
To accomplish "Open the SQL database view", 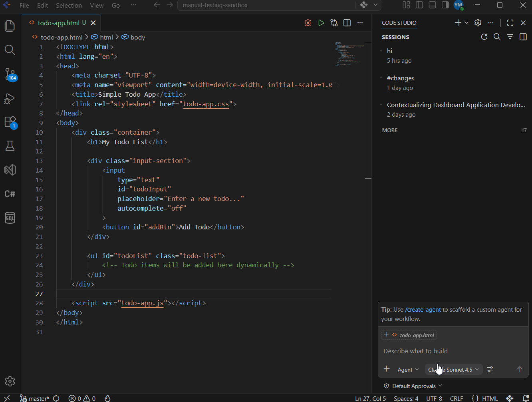I will point(10,218).
